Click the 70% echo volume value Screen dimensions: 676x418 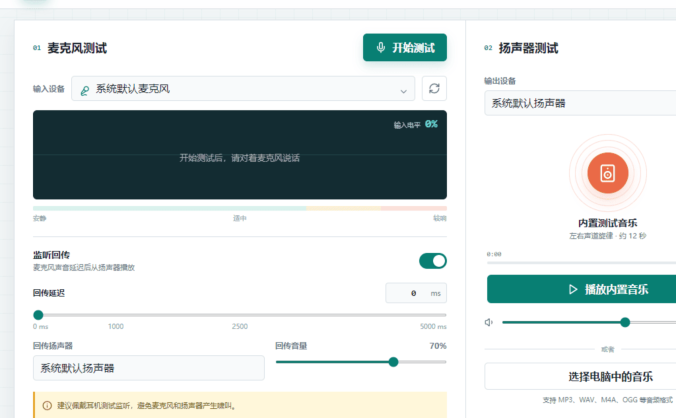[x=438, y=346]
